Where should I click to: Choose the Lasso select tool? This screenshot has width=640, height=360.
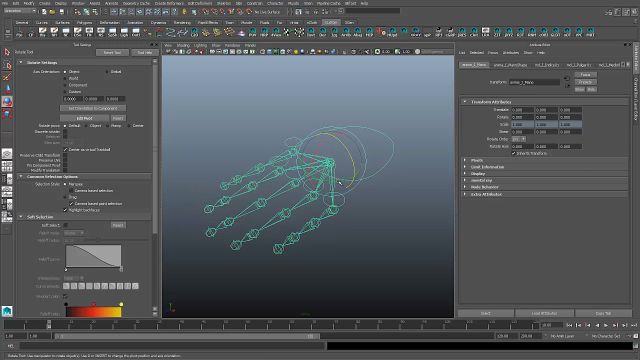coord(7,65)
